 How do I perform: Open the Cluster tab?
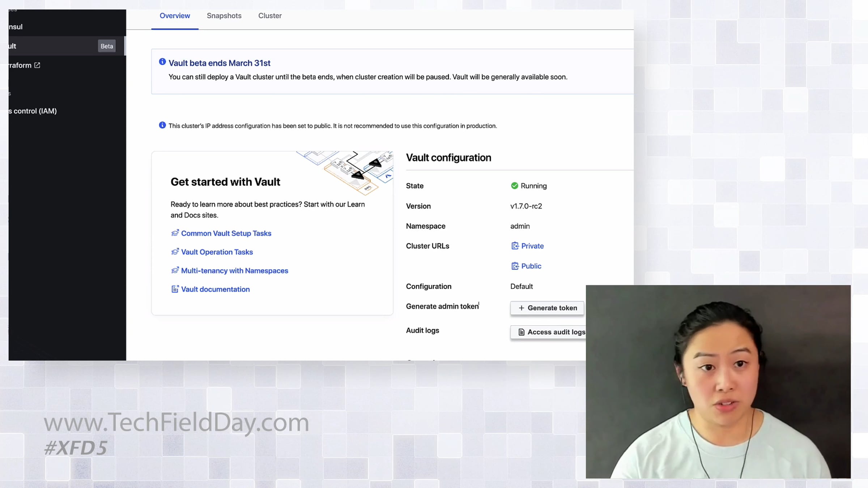(x=270, y=16)
